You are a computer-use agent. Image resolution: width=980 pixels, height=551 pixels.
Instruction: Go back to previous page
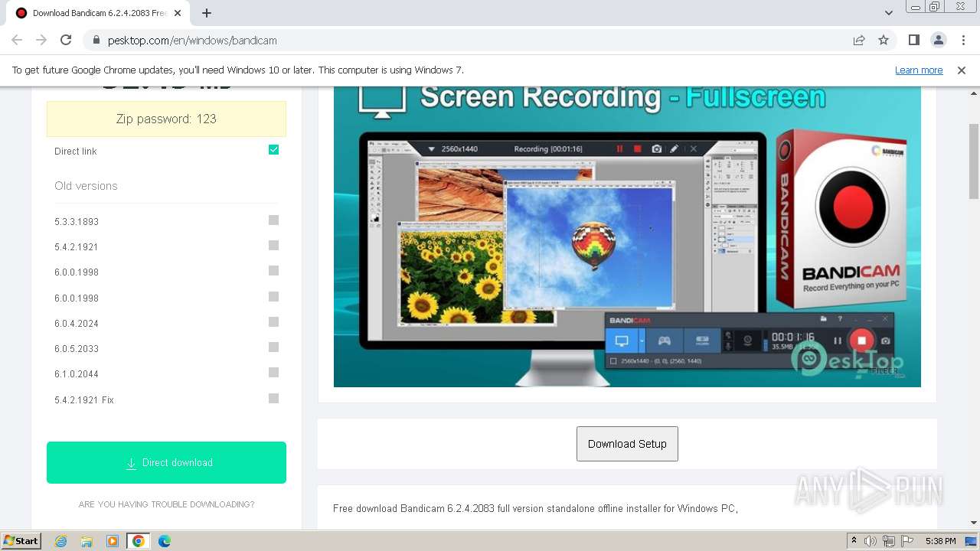point(17,40)
